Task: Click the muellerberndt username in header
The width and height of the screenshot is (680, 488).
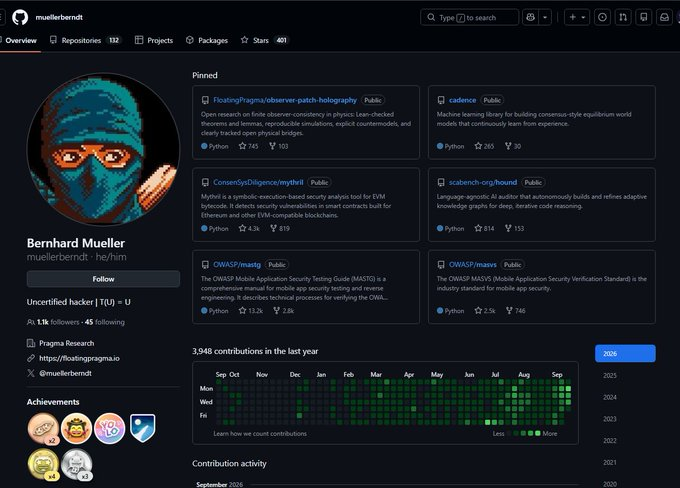Action: (59, 17)
